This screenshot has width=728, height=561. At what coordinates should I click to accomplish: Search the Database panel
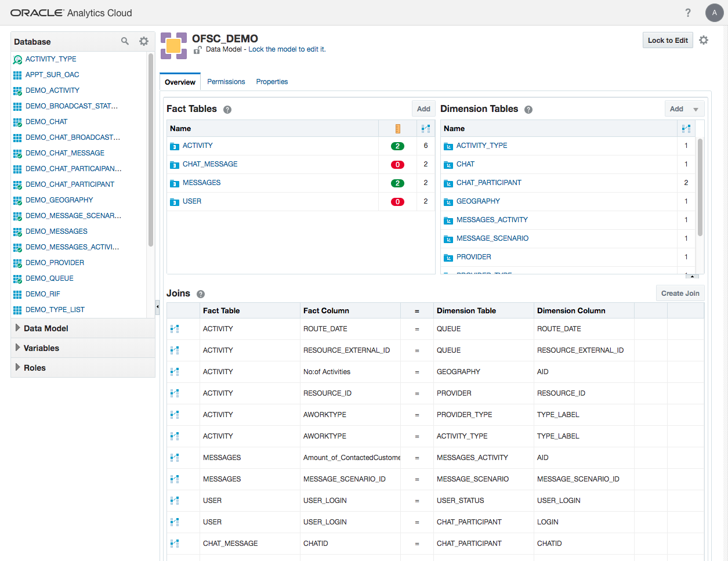click(x=125, y=41)
